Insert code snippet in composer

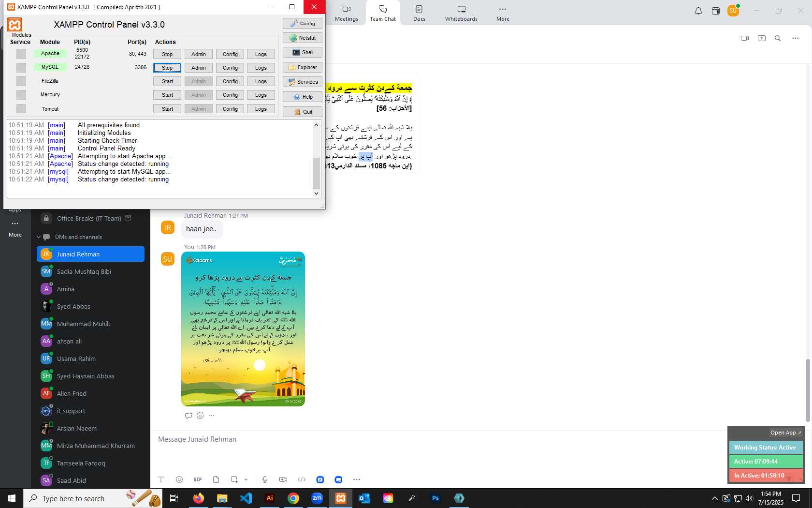pos(302,479)
